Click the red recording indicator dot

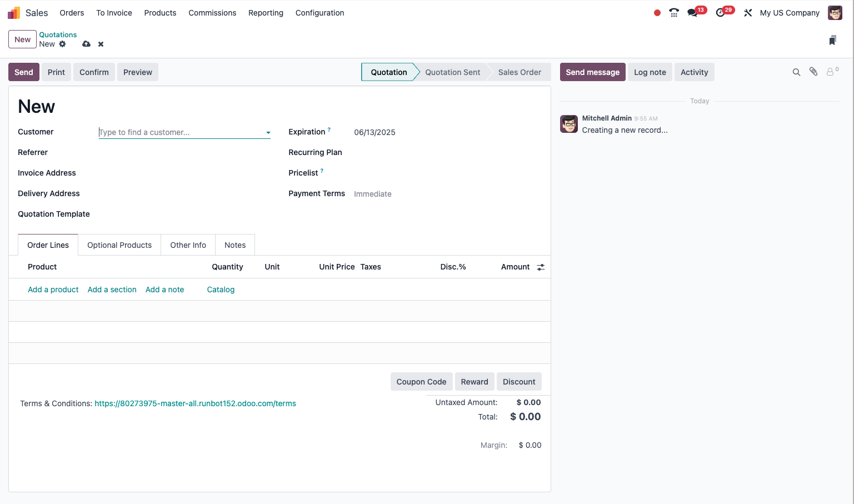657,13
